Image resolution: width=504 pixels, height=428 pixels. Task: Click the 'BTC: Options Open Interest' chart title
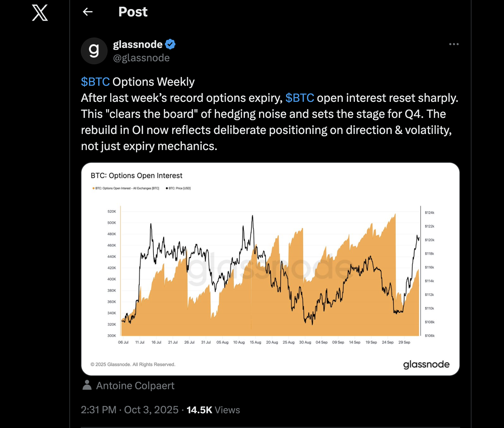(136, 175)
